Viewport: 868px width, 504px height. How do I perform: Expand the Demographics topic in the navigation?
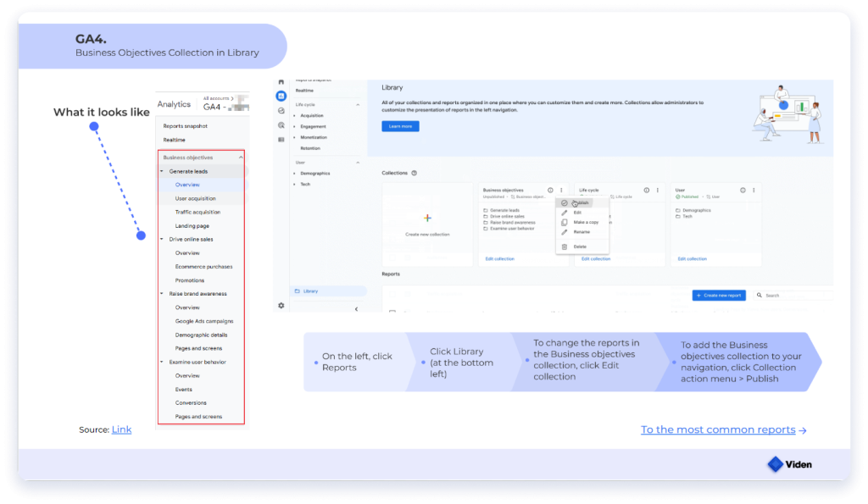tap(294, 173)
